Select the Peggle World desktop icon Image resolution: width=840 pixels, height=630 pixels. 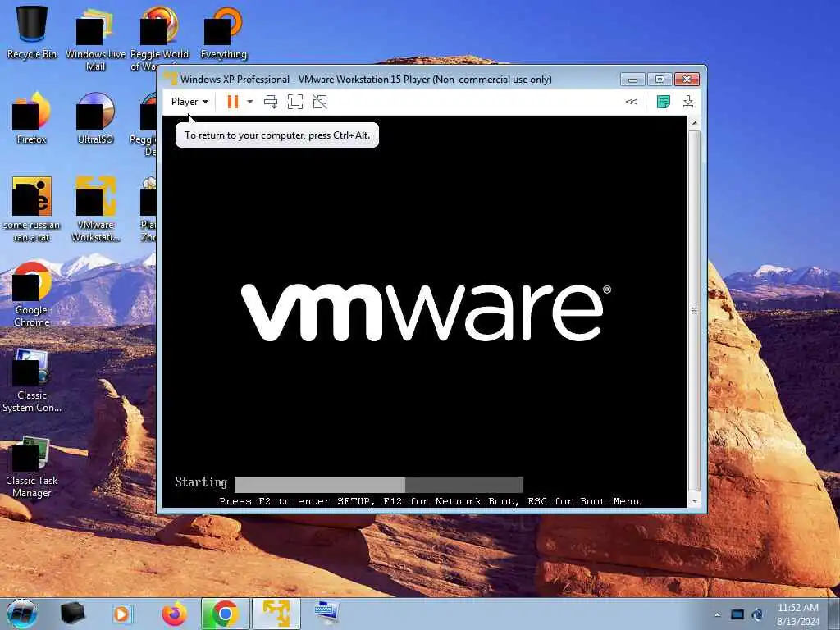tap(159, 39)
